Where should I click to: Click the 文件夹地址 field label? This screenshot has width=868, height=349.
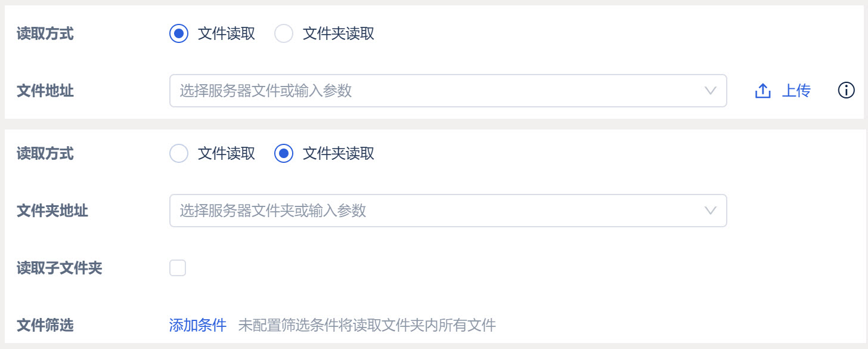[x=52, y=211]
